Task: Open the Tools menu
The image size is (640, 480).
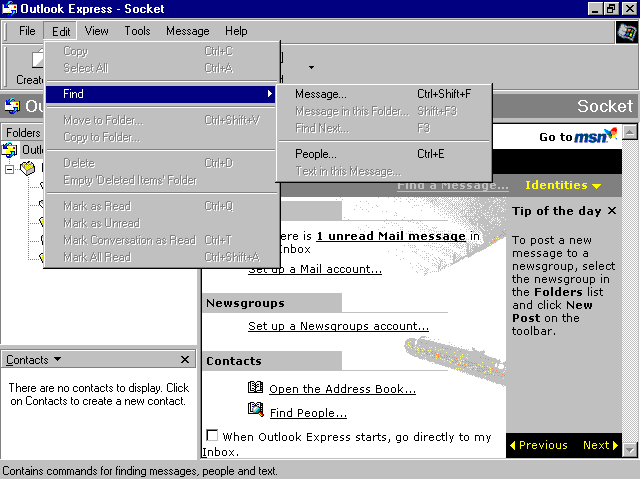Action: click(x=137, y=31)
